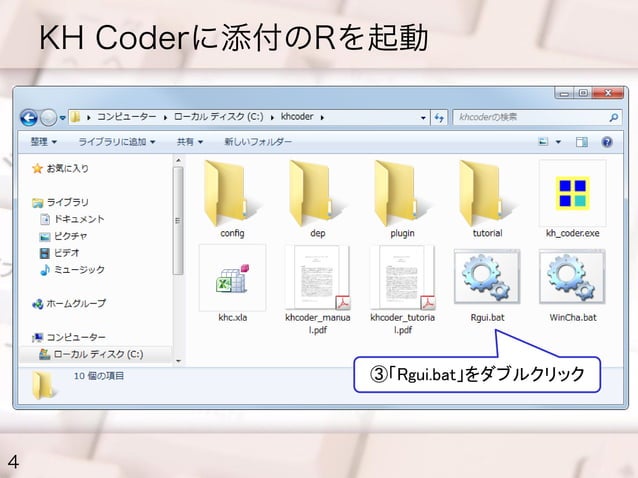
Task: Open the help question mark icon
Action: click(x=607, y=142)
